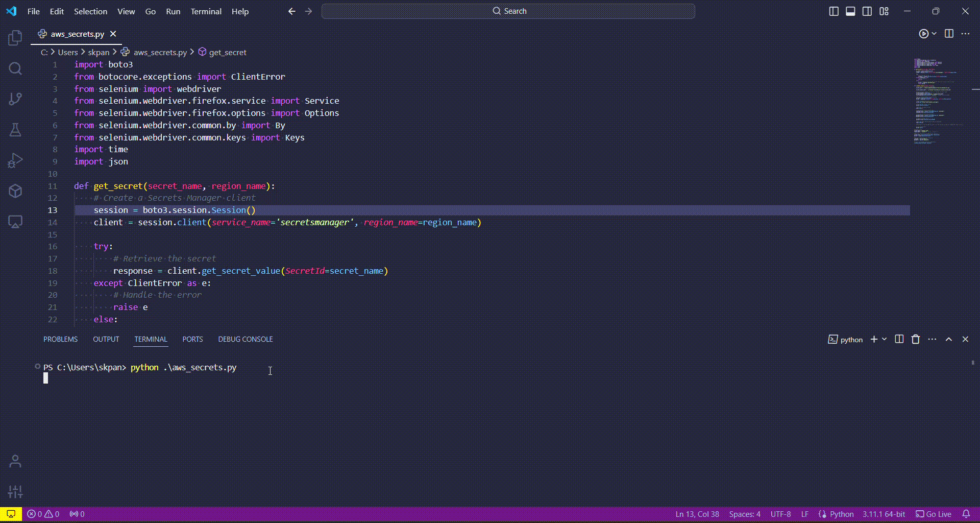Open the Help menu
Screen dimensions: 980x523
click(x=240, y=11)
